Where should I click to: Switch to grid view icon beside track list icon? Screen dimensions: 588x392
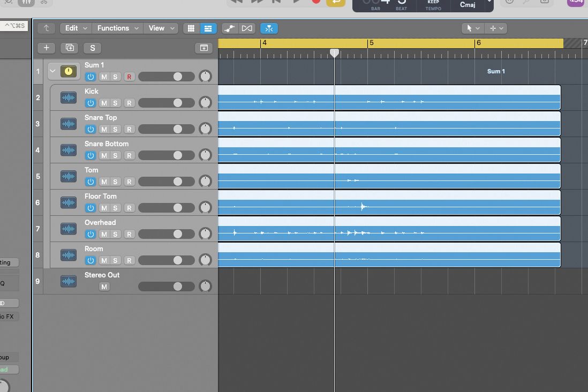click(191, 28)
